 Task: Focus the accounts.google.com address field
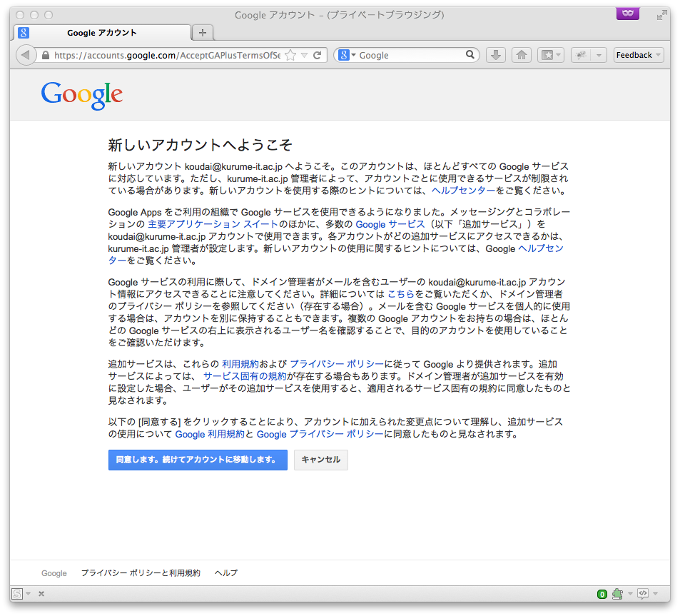(x=167, y=56)
